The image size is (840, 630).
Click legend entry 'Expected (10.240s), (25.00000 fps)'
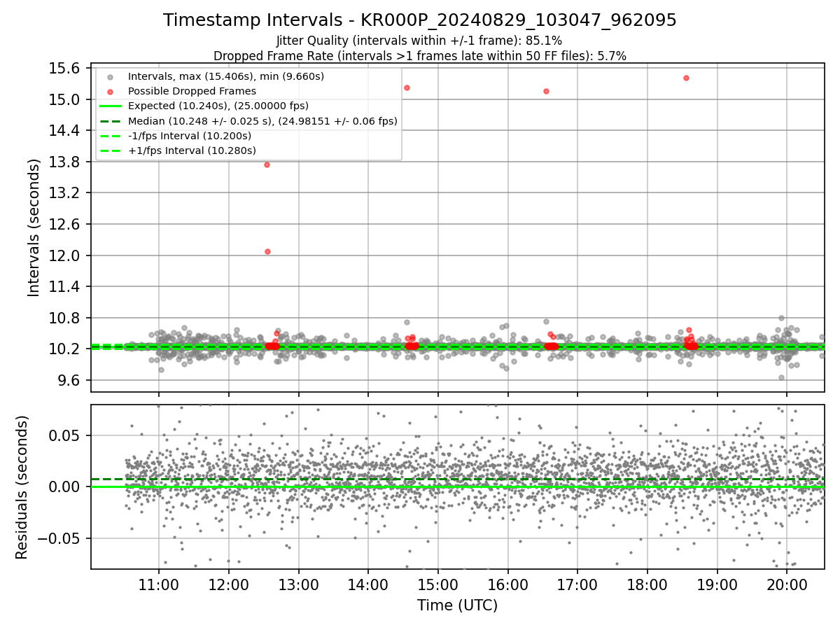click(x=218, y=106)
